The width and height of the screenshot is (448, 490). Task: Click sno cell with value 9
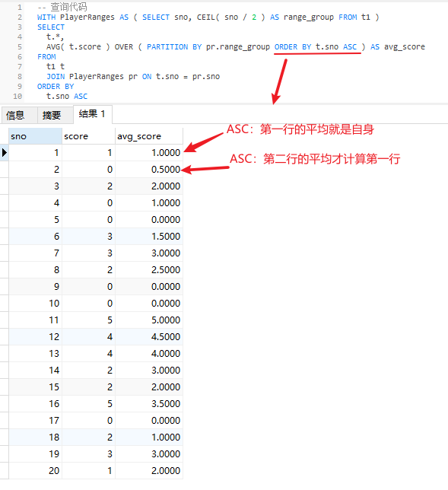[35, 287]
